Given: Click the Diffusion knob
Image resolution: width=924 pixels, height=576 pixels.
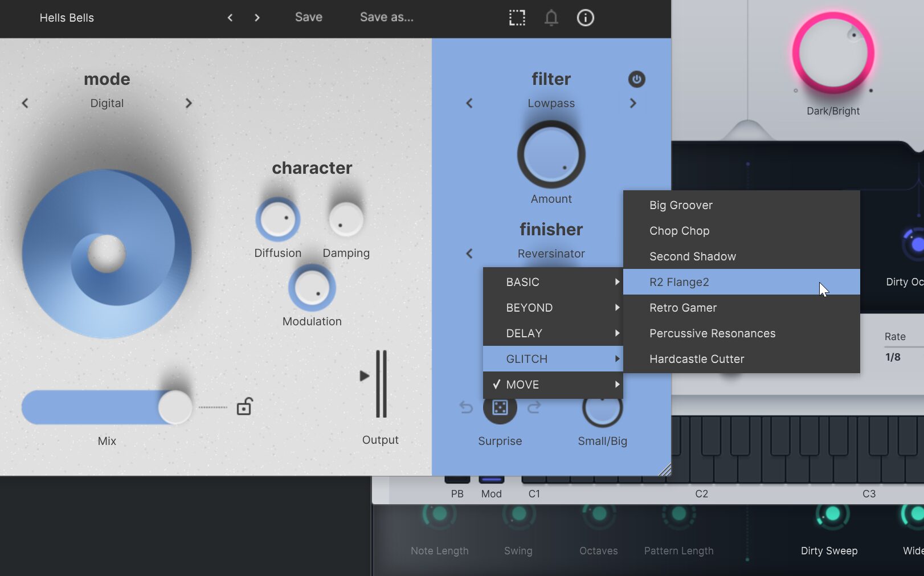Looking at the screenshot, I should coord(278,219).
